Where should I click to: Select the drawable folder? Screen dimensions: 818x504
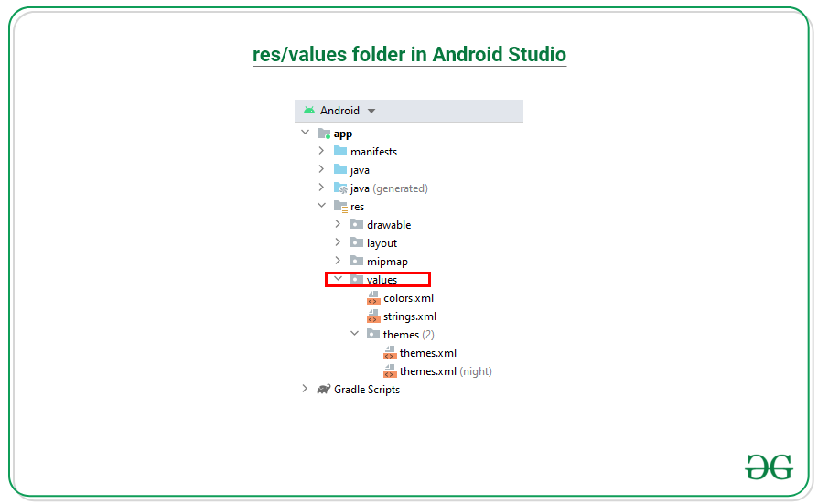point(388,225)
